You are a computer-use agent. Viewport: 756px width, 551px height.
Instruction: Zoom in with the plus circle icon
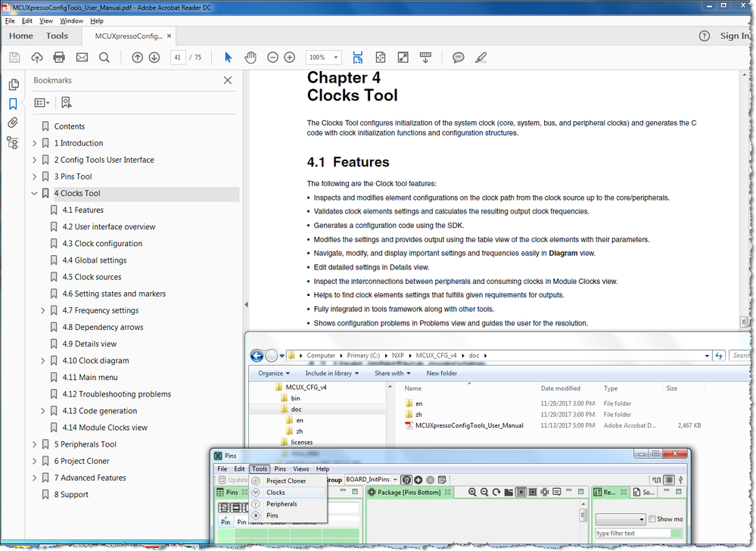[x=290, y=58]
